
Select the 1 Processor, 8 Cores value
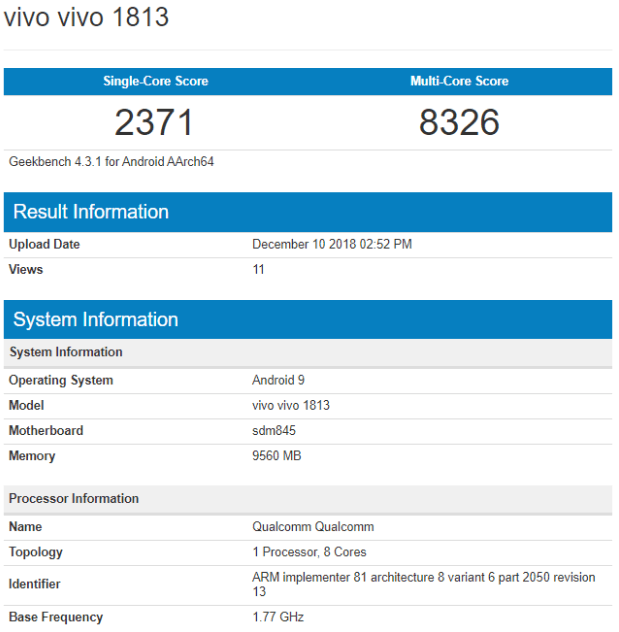(x=310, y=552)
